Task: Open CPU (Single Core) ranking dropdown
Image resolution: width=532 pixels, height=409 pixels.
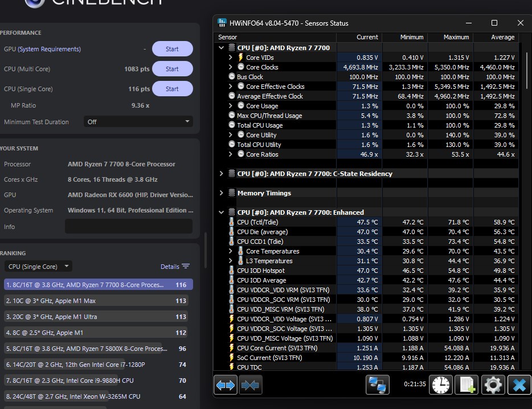Action: coord(38,267)
